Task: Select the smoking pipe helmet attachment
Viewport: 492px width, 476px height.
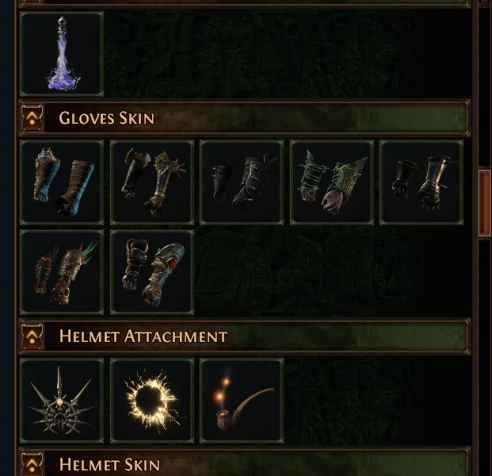Action: (x=242, y=401)
